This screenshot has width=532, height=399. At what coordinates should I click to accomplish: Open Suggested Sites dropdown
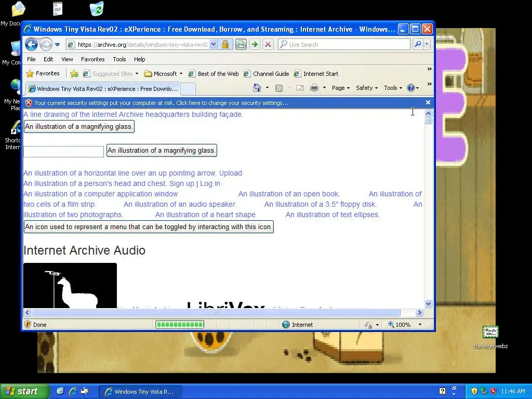111,74
